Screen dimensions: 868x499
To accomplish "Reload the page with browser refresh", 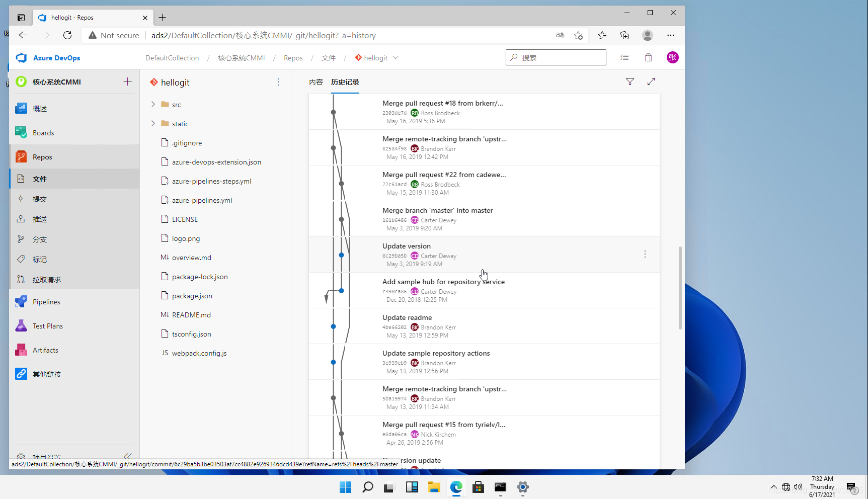I will click(x=67, y=35).
